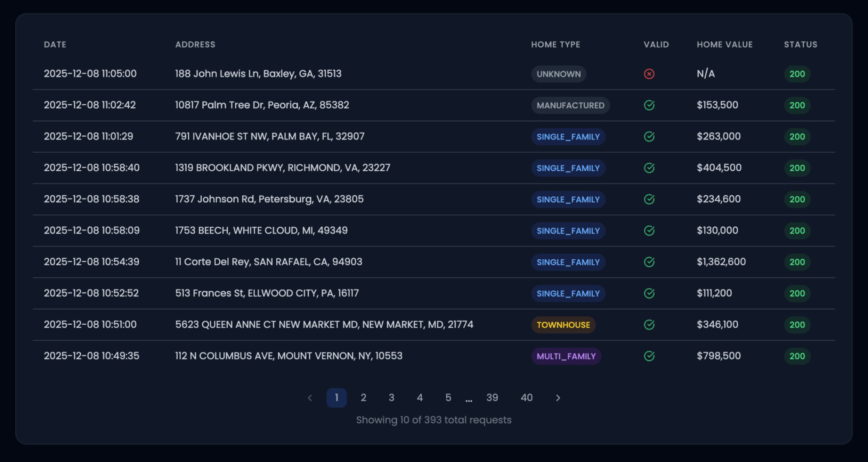Image resolution: width=868 pixels, height=462 pixels.
Task: Click the HOME TYPE column header
Action: click(555, 44)
